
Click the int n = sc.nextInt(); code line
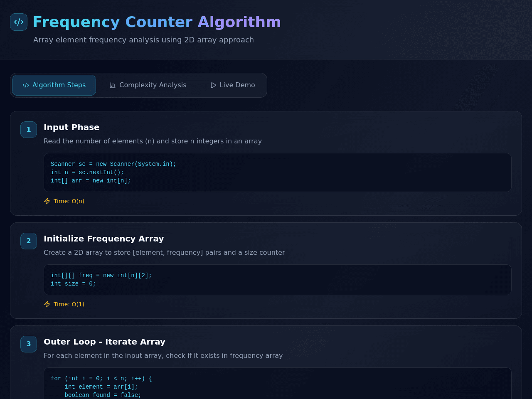[x=87, y=172]
